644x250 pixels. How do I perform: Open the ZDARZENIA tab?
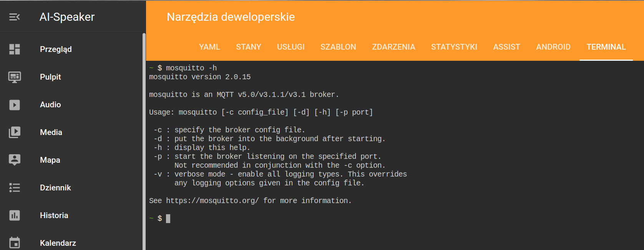click(393, 47)
